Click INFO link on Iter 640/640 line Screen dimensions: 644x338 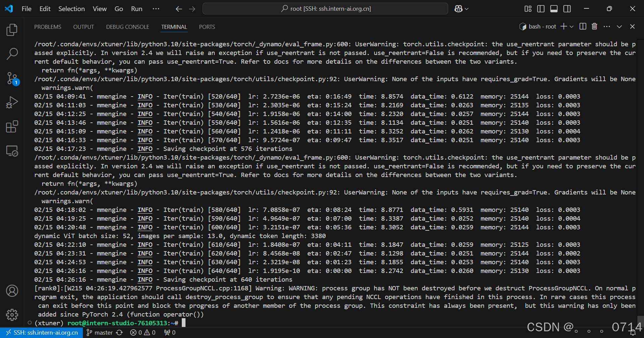pyautogui.click(x=145, y=271)
